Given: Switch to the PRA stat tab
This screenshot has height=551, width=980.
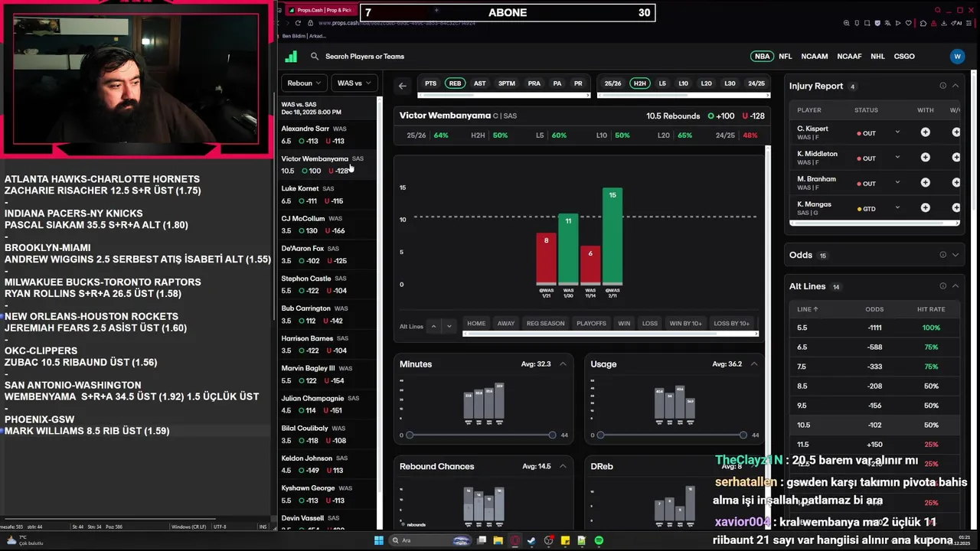Looking at the screenshot, I should tap(534, 83).
